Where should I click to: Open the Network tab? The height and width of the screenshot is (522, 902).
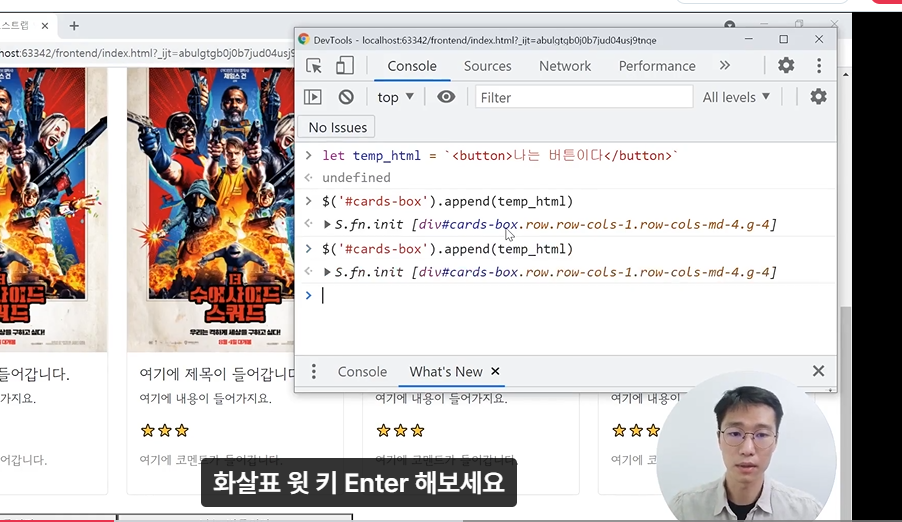point(565,66)
